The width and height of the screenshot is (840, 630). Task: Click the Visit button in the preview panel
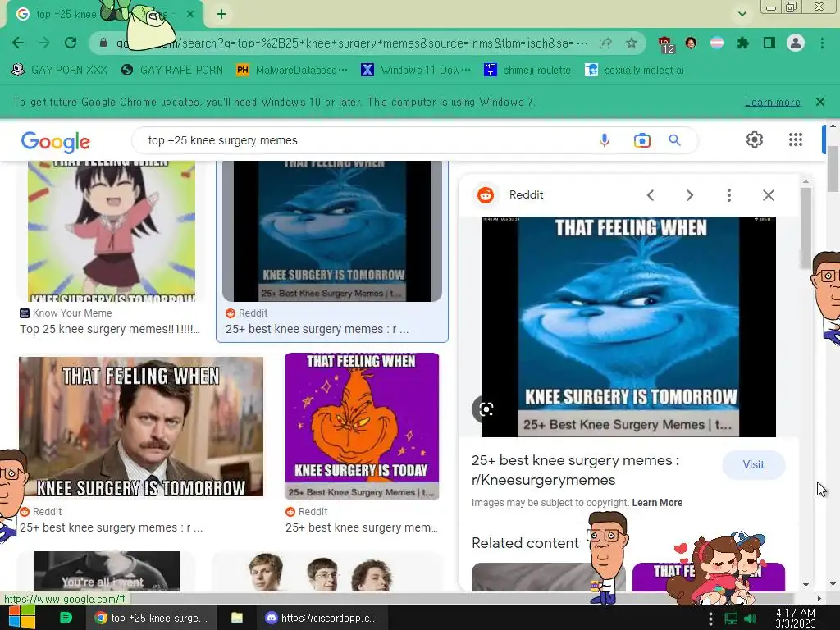(753, 464)
